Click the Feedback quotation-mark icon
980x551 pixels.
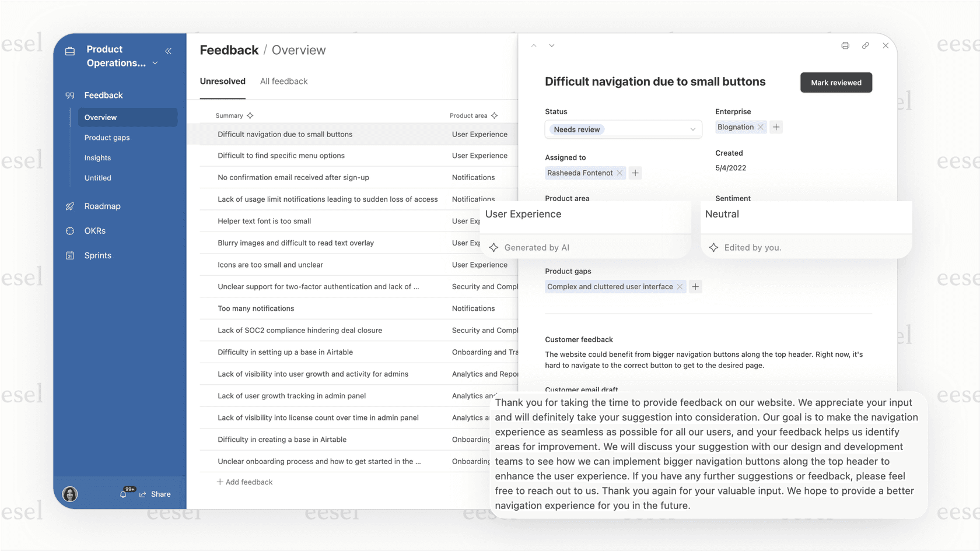[x=70, y=94]
